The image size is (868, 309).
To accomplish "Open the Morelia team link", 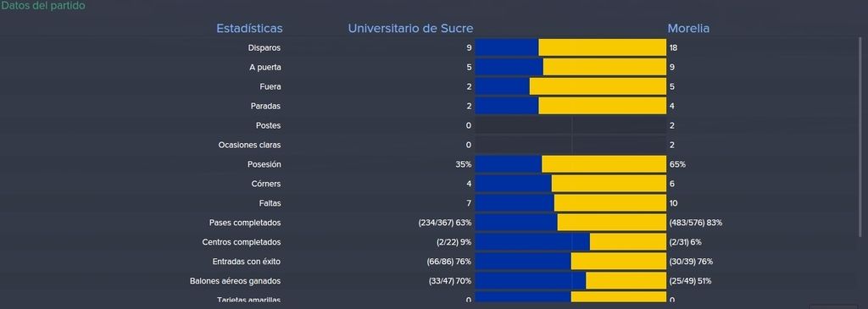I will (x=688, y=28).
